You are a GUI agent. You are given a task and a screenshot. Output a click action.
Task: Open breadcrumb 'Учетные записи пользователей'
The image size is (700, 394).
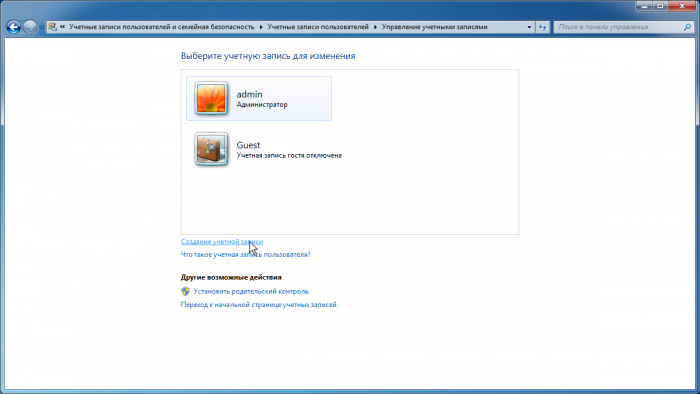[318, 27]
